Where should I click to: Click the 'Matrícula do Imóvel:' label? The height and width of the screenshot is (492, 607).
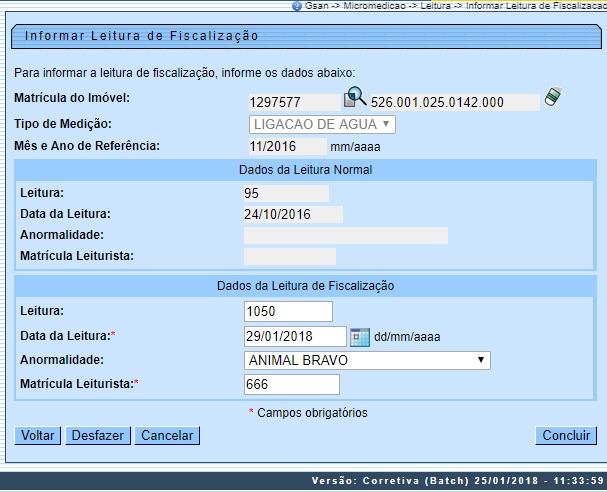pyautogui.click(x=72, y=98)
